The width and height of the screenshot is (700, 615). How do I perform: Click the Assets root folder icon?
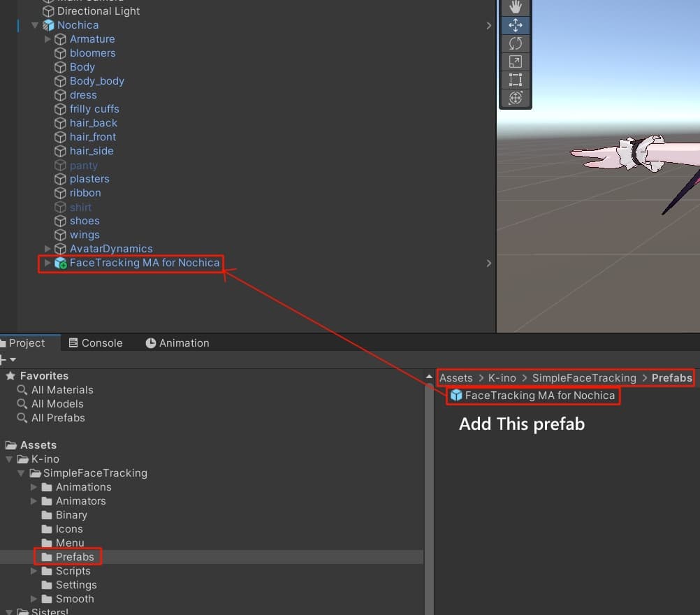click(10, 445)
